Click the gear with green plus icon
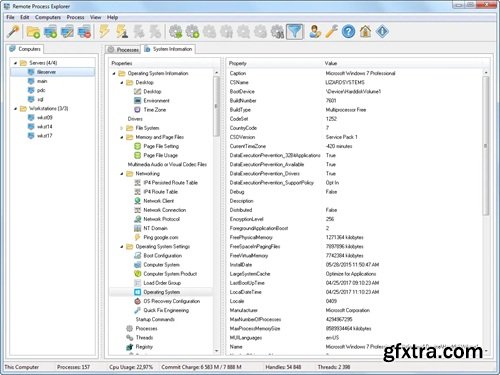Image resolution: width=500 pixels, height=375 pixels. (192, 32)
